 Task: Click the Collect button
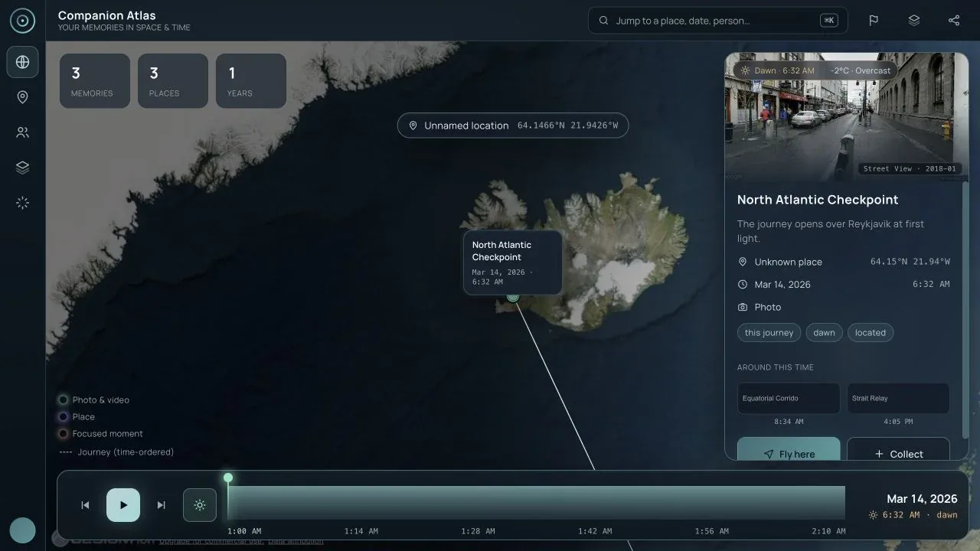coord(898,451)
